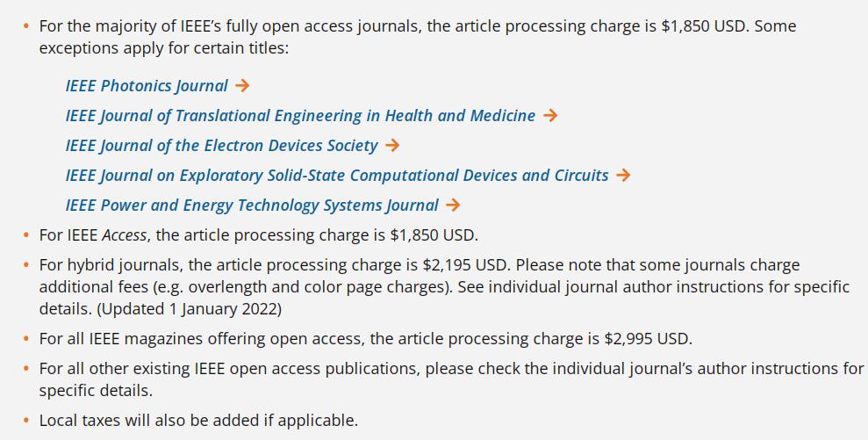Click the bullet dot before 'For IEEE Access'
Viewport: 868px width, 440px height.
tap(26, 235)
